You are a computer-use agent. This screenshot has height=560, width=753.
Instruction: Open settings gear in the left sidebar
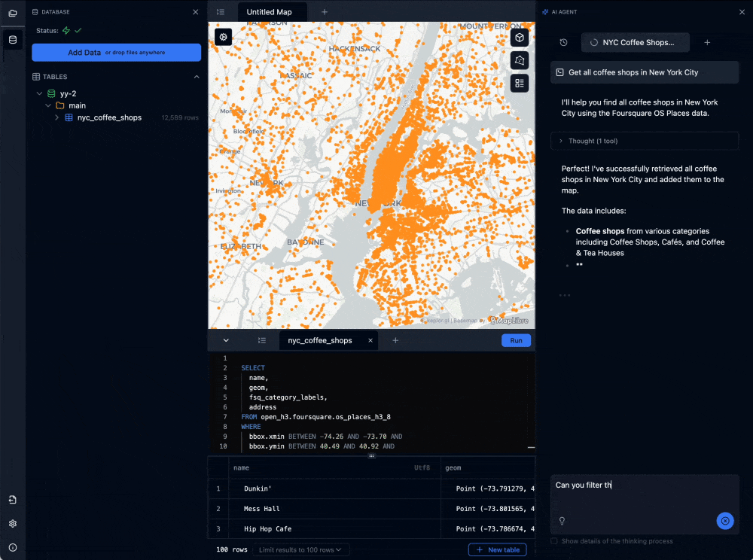(13, 524)
